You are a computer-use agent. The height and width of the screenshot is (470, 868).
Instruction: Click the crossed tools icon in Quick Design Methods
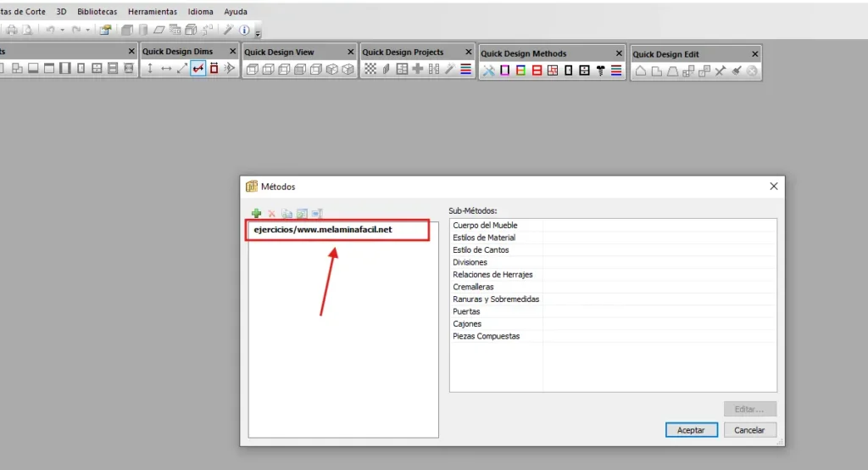click(x=488, y=70)
